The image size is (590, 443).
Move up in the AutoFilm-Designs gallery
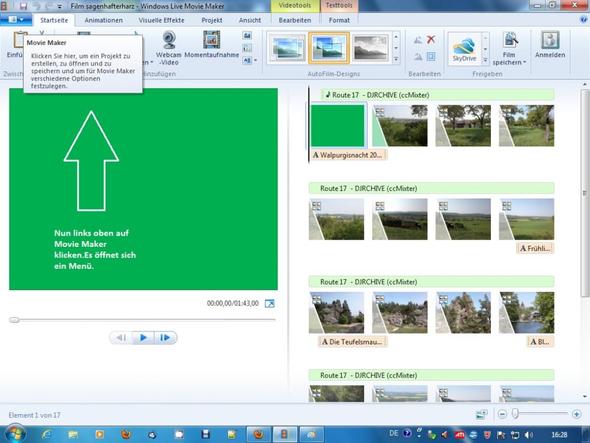(396, 37)
